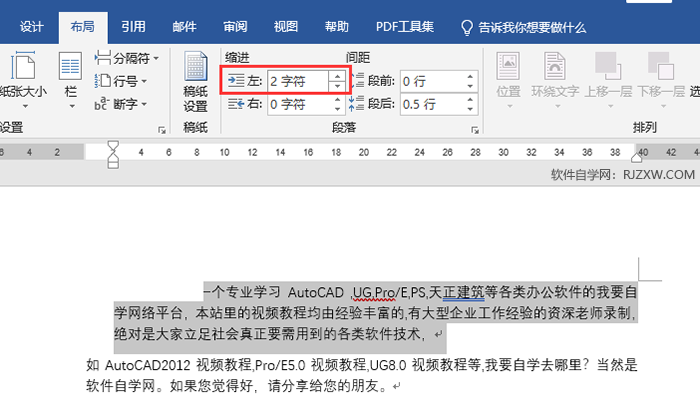
Task: Click the right indent ruler marker
Action: [637, 157]
